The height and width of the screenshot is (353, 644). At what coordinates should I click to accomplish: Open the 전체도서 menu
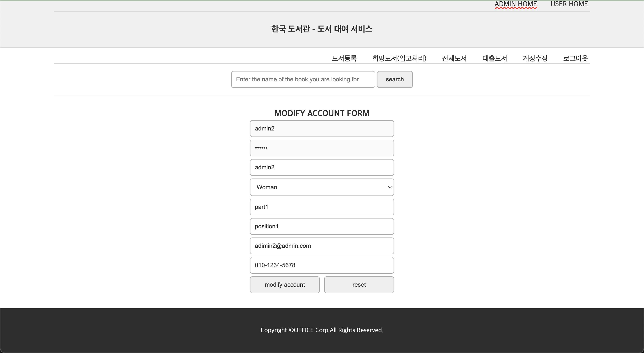pyautogui.click(x=454, y=58)
